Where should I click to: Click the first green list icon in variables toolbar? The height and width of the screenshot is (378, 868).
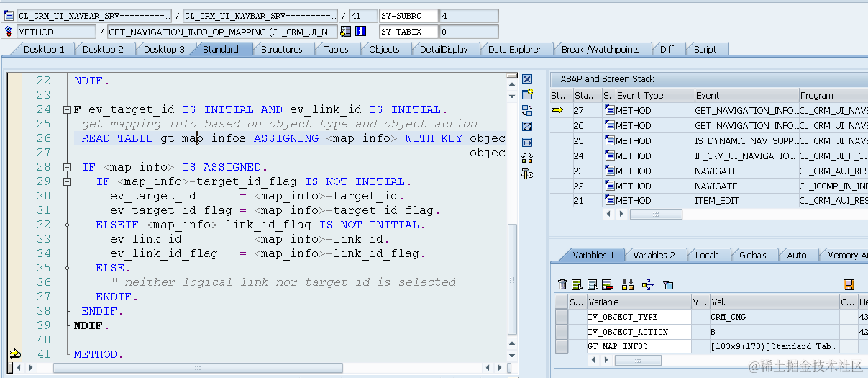[x=577, y=285]
